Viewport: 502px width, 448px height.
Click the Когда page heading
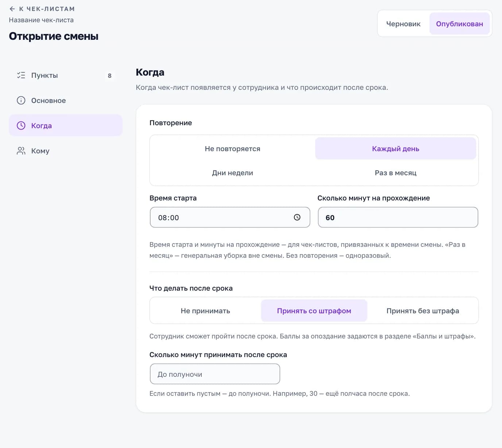pos(150,72)
